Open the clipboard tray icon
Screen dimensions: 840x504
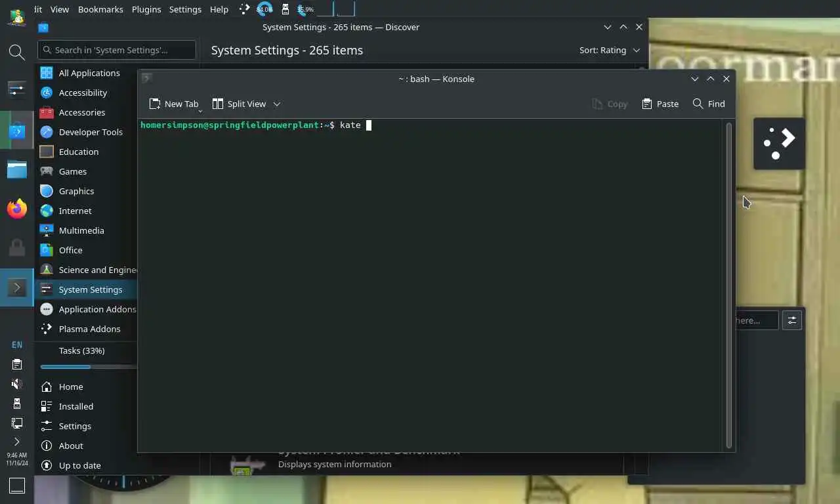pos(17,364)
